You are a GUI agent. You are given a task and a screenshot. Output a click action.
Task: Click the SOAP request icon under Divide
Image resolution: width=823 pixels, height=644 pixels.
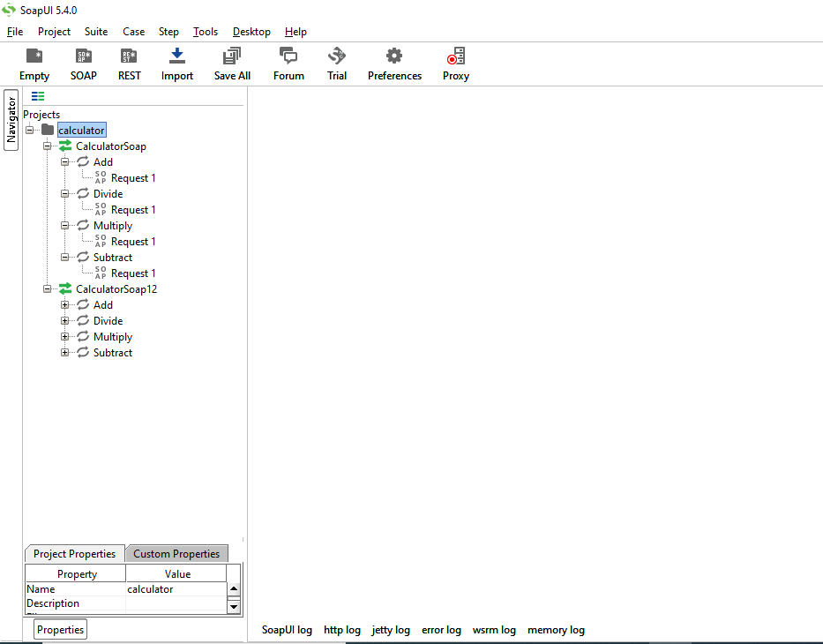point(101,209)
